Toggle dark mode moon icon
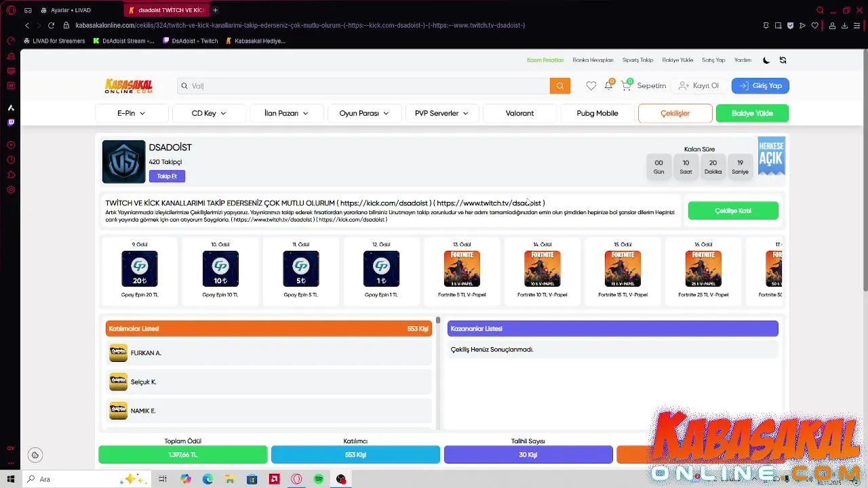Image resolution: width=868 pixels, height=488 pixels. 766,60
